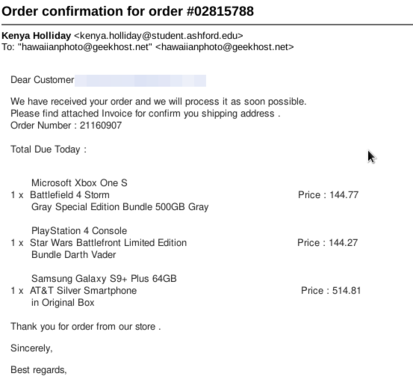
Task: Click the Microsoft Xbox One S item title
Action: click(x=79, y=183)
